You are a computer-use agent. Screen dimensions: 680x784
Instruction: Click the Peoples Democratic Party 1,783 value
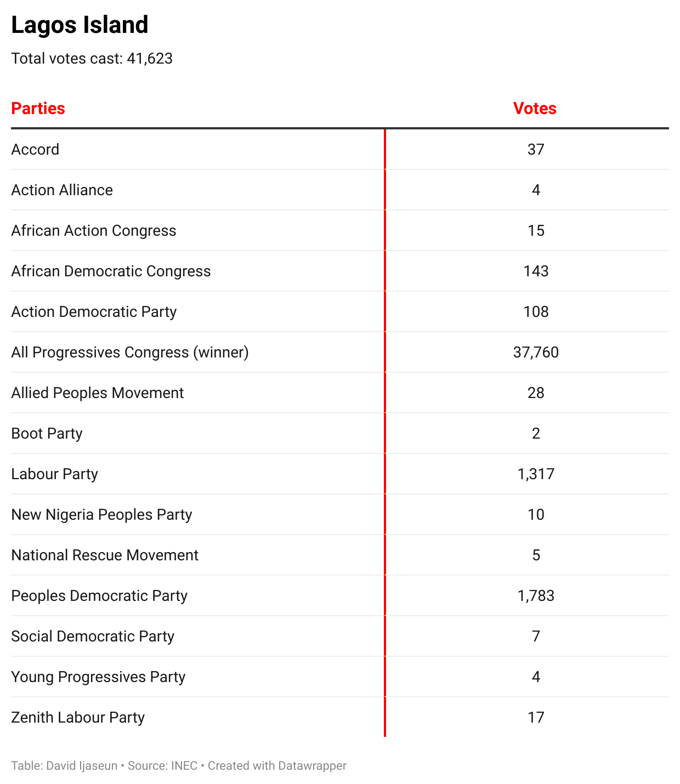(x=536, y=596)
